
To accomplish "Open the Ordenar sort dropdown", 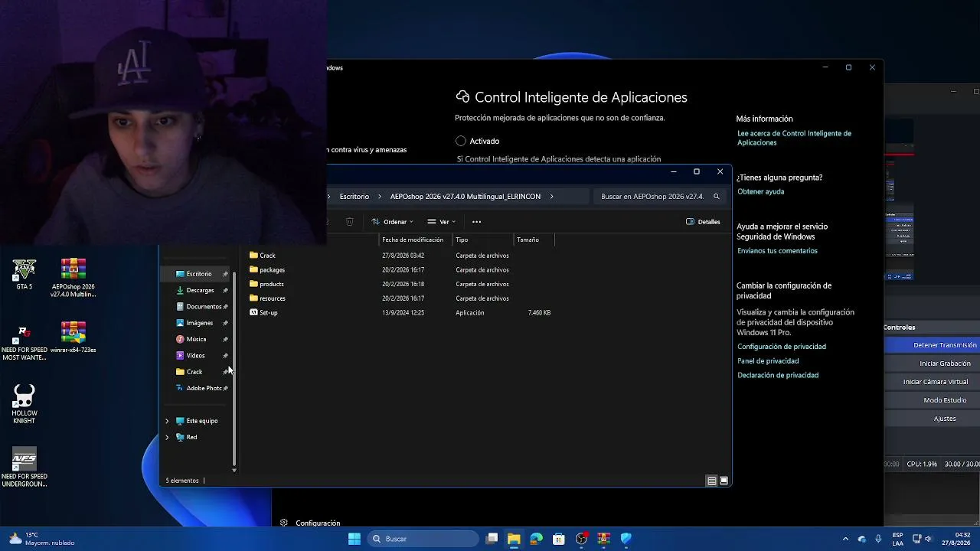I will 392,222.
